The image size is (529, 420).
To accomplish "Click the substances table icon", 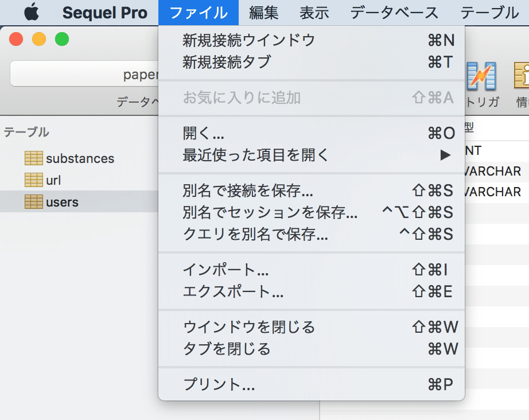I will tap(34, 158).
